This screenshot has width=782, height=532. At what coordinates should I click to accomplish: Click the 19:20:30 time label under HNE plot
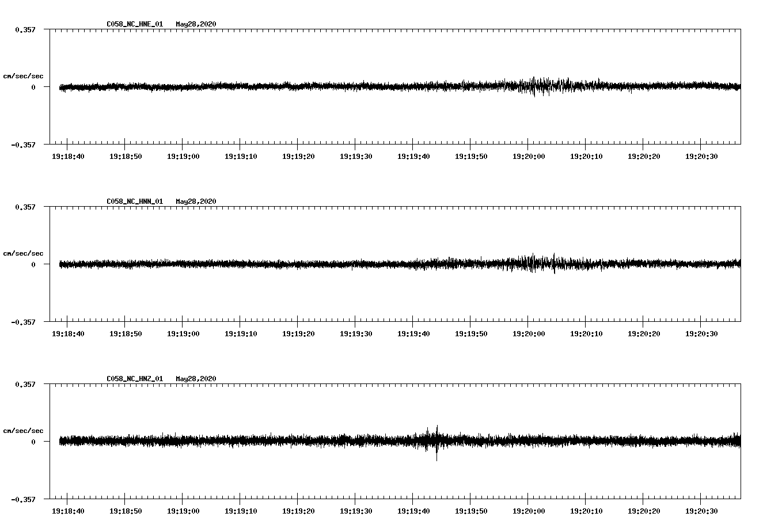pos(701,157)
